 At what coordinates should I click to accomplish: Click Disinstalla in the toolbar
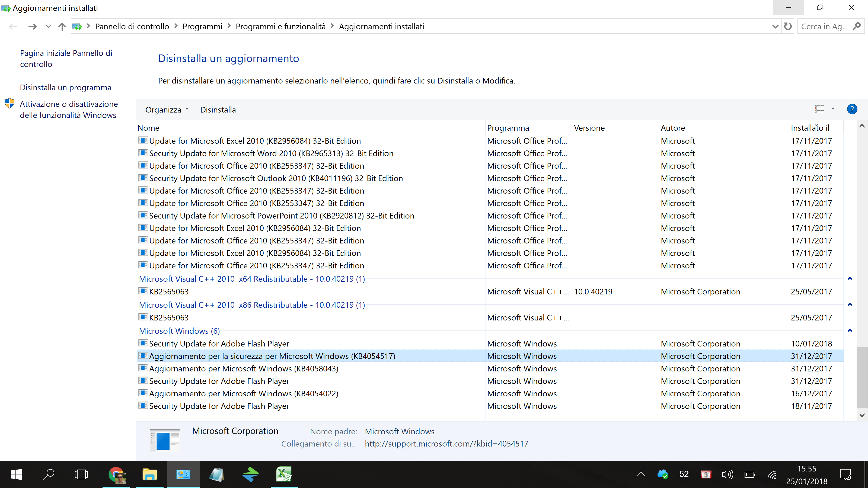218,110
